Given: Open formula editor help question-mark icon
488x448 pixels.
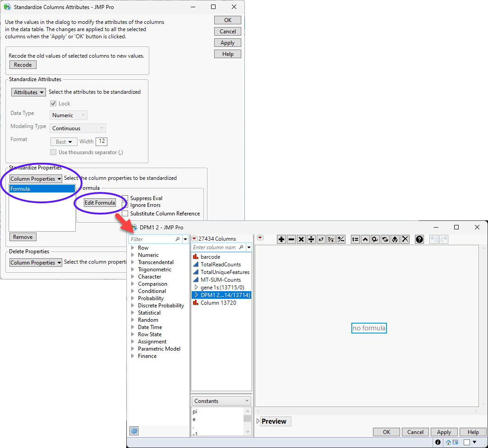Looking at the screenshot, I should click(x=419, y=239).
